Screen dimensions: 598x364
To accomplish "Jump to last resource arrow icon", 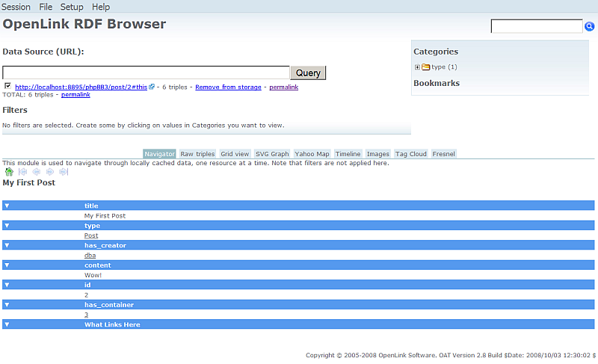I will pos(64,172).
